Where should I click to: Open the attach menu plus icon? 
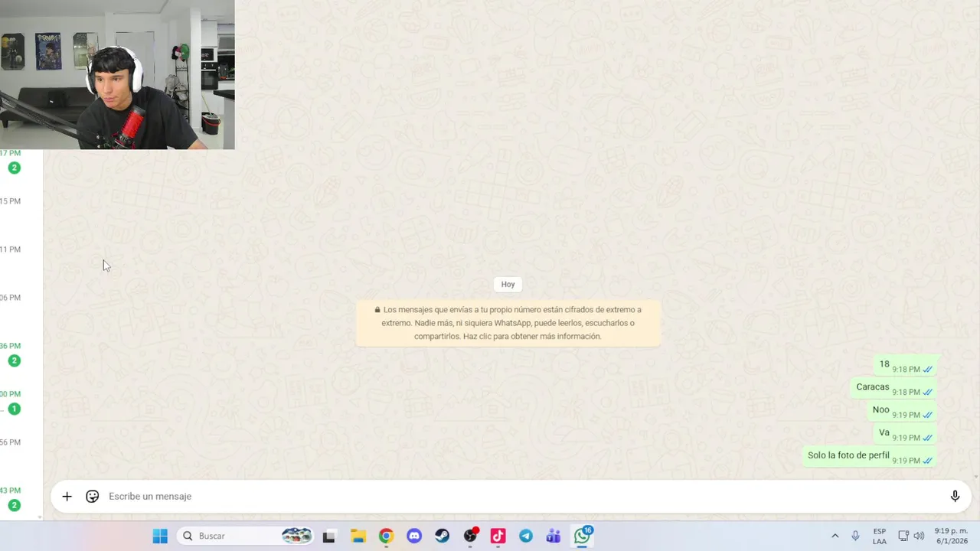(67, 497)
